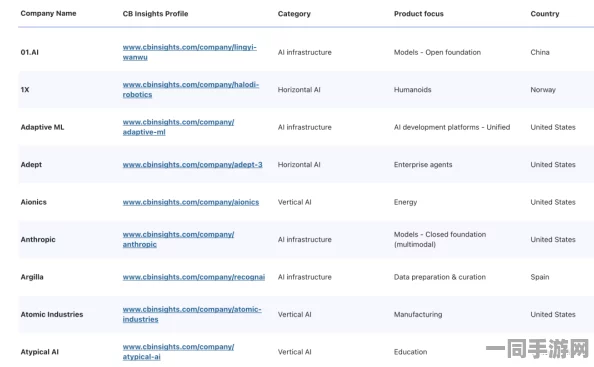Click the Adept row's Horizontal AI category
The height and width of the screenshot is (367, 594).
[299, 164]
